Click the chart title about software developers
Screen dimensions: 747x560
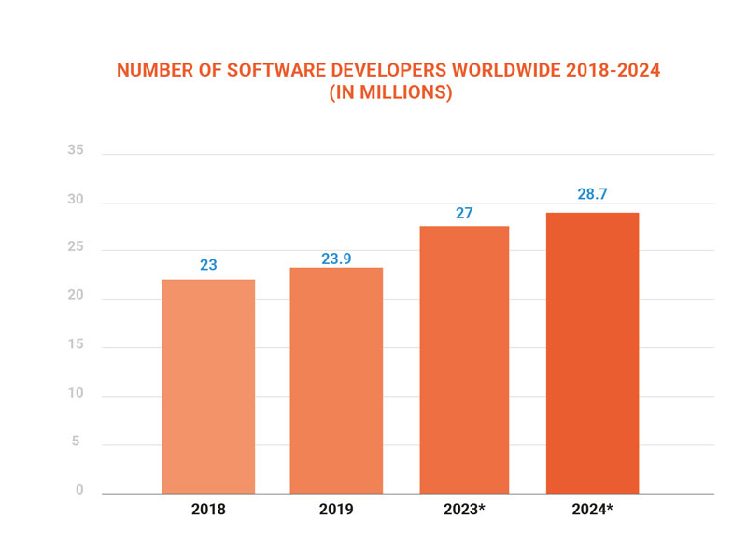point(373,70)
